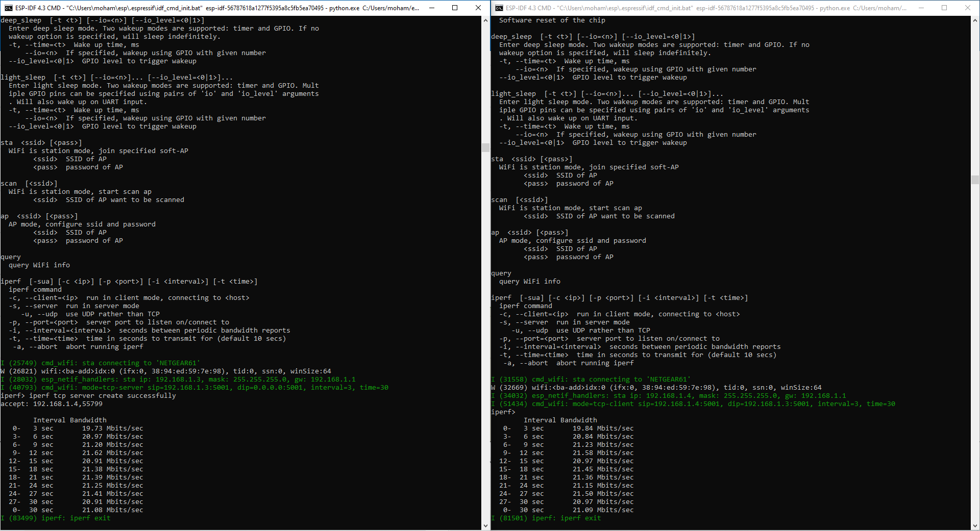Click the left window scrollbar up arrow
This screenshot has height=531, width=980.
pyautogui.click(x=485, y=20)
